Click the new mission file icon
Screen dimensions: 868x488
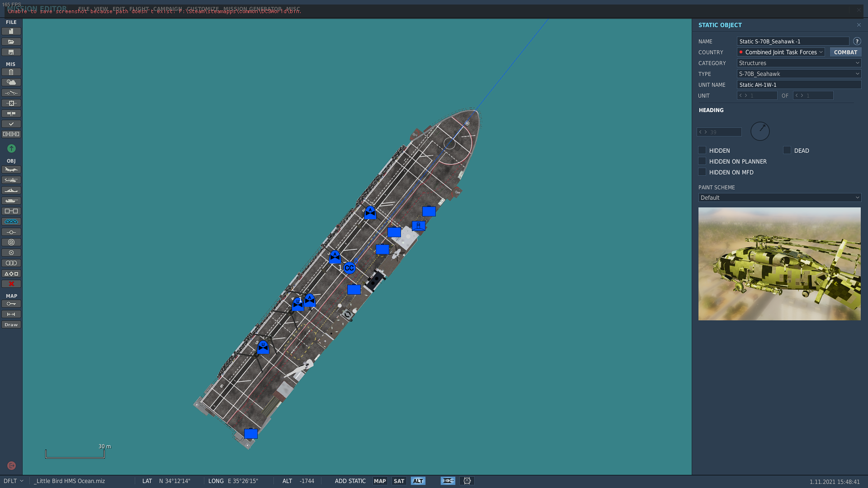tap(11, 31)
